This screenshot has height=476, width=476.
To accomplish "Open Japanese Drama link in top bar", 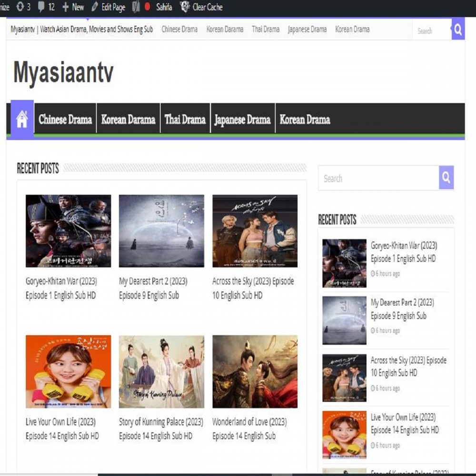I will click(307, 30).
